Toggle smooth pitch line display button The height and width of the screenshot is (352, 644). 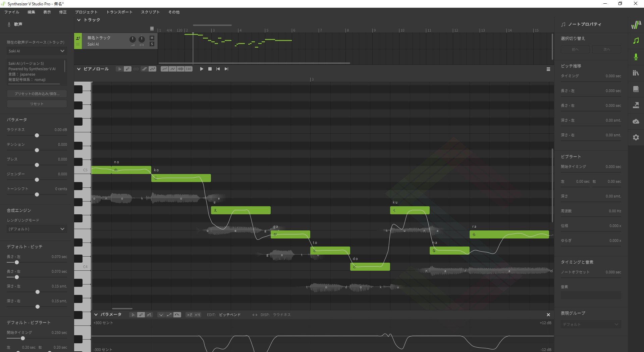[164, 69]
